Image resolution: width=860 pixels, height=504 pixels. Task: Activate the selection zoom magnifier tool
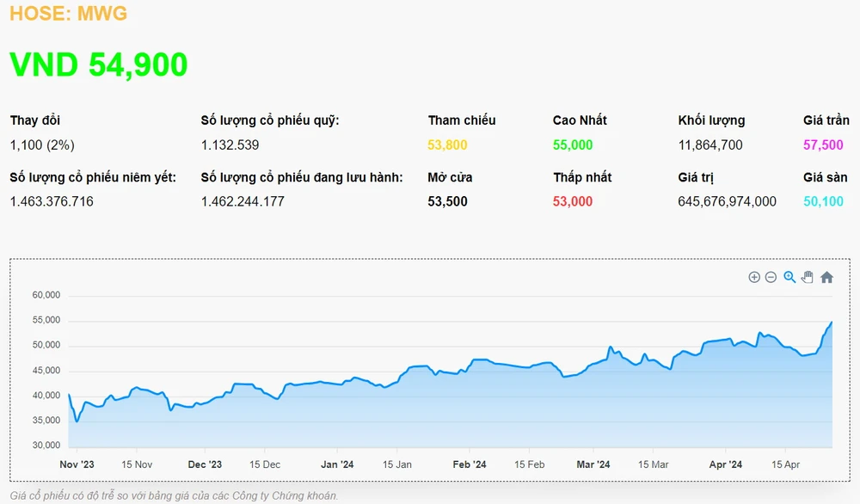789,277
